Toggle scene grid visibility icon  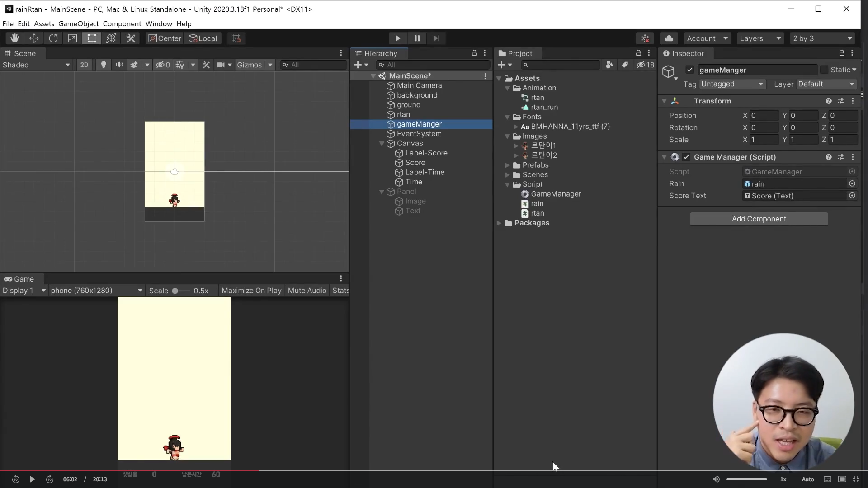(x=180, y=65)
